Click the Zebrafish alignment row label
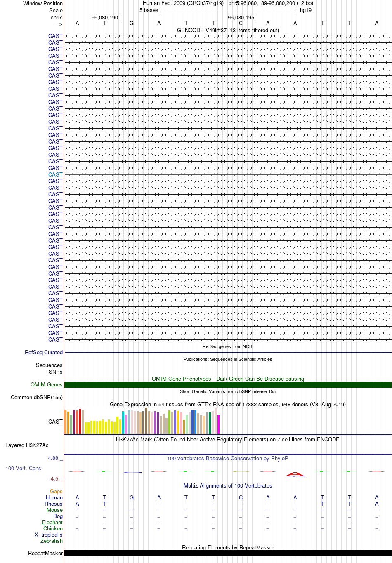This screenshot has width=392, height=563. coord(52,541)
